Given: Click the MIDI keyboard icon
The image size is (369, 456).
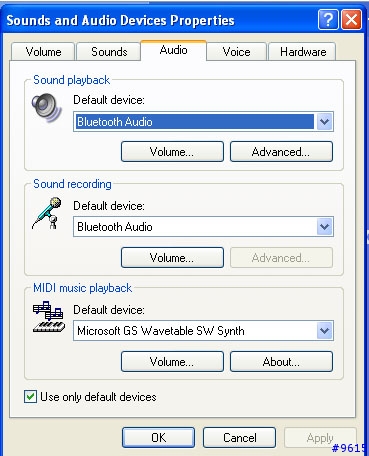Looking at the screenshot, I should [x=49, y=317].
